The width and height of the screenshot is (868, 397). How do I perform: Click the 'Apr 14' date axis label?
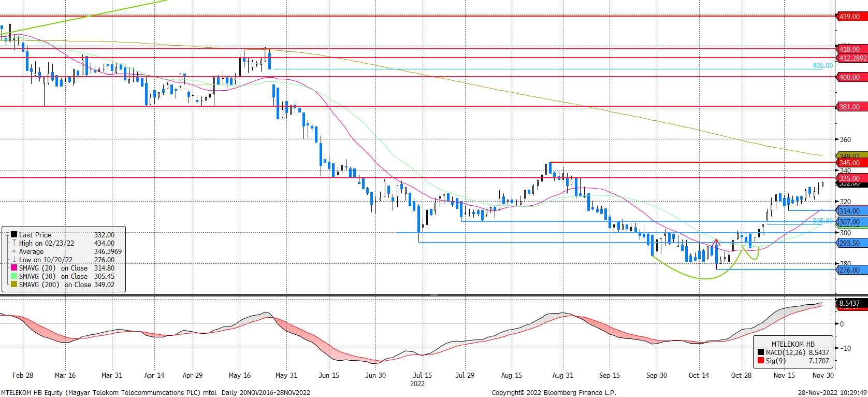click(x=154, y=375)
